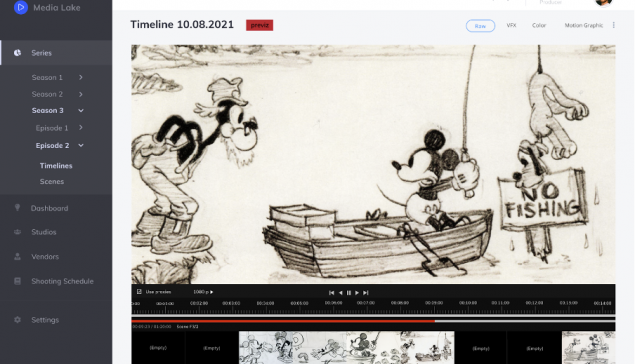635x364 pixels.
Task: Skip to start of the timeline
Action: (331, 293)
